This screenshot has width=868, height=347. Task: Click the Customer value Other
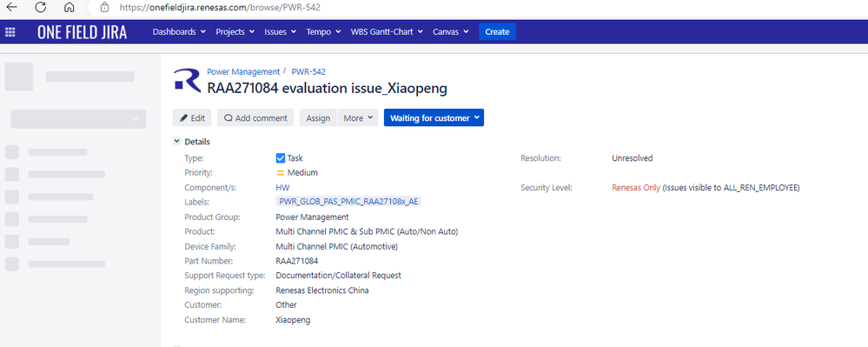pyautogui.click(x=286, y=305)
